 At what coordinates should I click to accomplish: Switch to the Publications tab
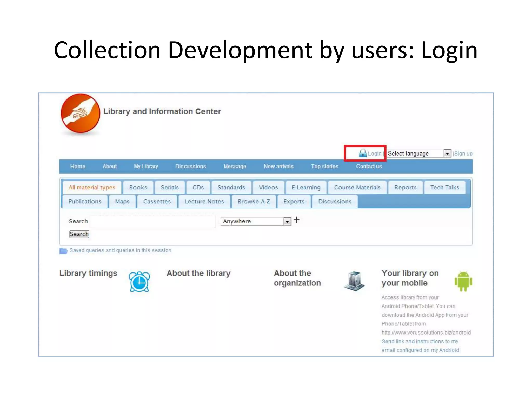[85, 202]
